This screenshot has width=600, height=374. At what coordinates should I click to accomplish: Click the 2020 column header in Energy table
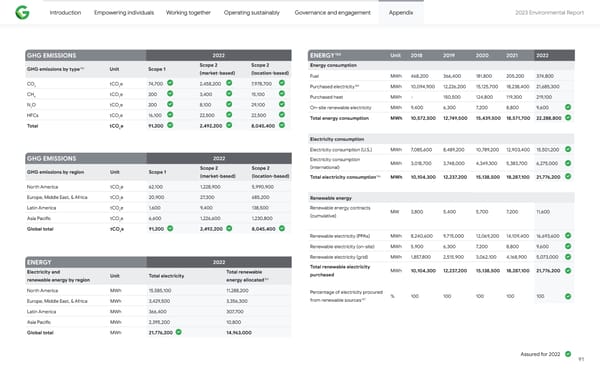click(482, 56)
